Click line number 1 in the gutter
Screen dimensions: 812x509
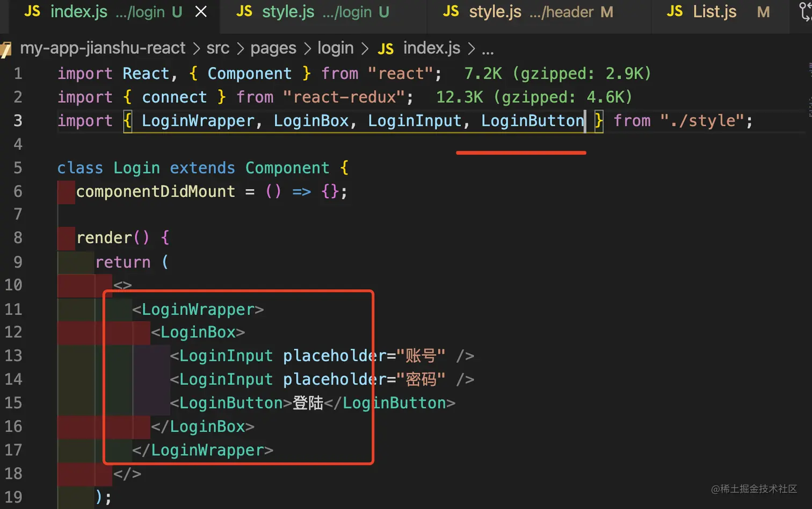[18, 73]
